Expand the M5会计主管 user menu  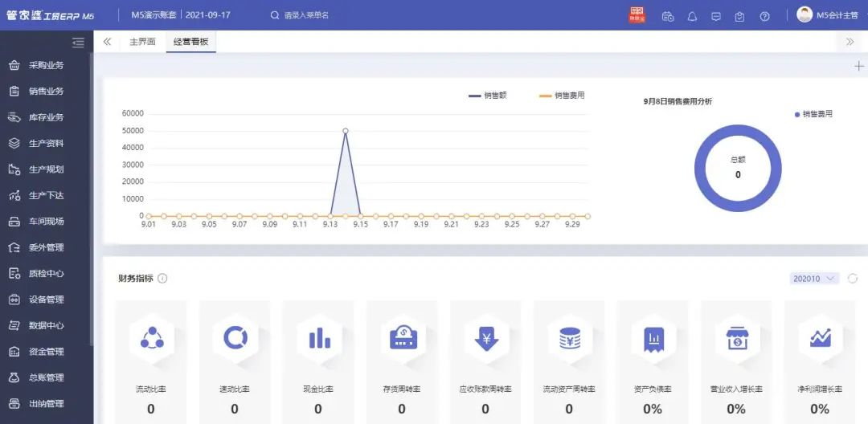[x=828, y=15]
